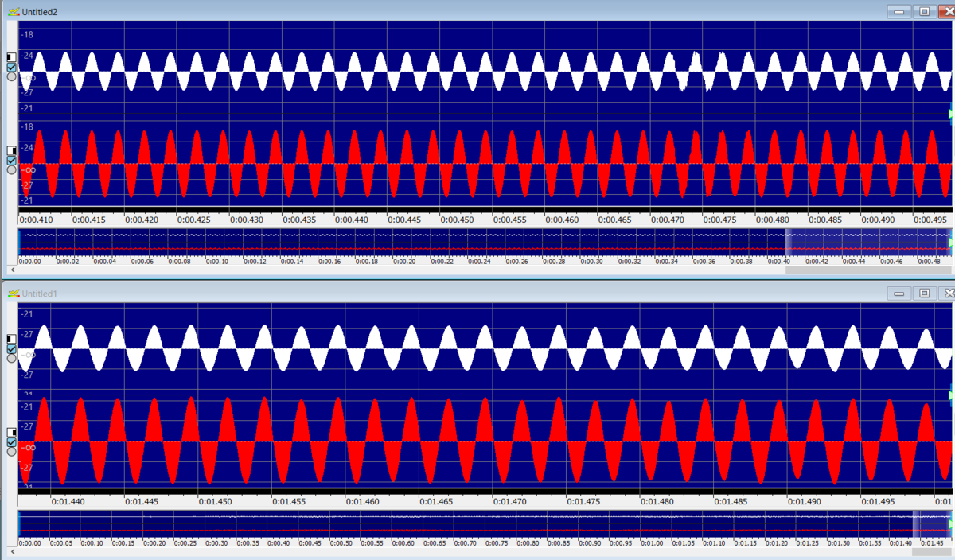Click the Untitled2 window title icon
This screenshot has height=560, width=955.
click(13, 12)
